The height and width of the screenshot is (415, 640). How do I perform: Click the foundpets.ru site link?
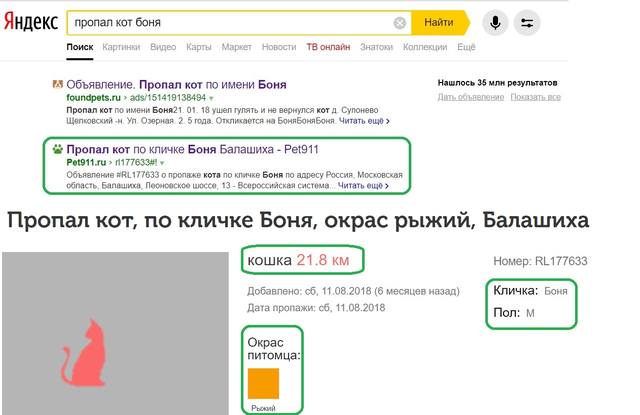pyautogui.click(x=93, y=98)
